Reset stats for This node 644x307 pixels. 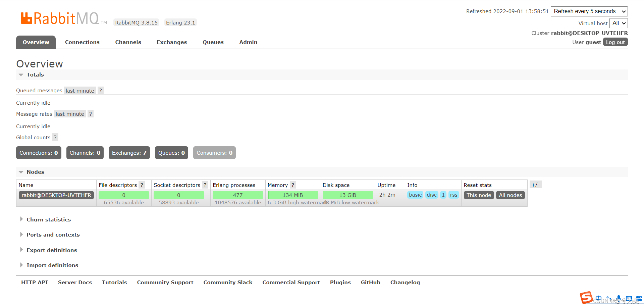click(479, 195)
